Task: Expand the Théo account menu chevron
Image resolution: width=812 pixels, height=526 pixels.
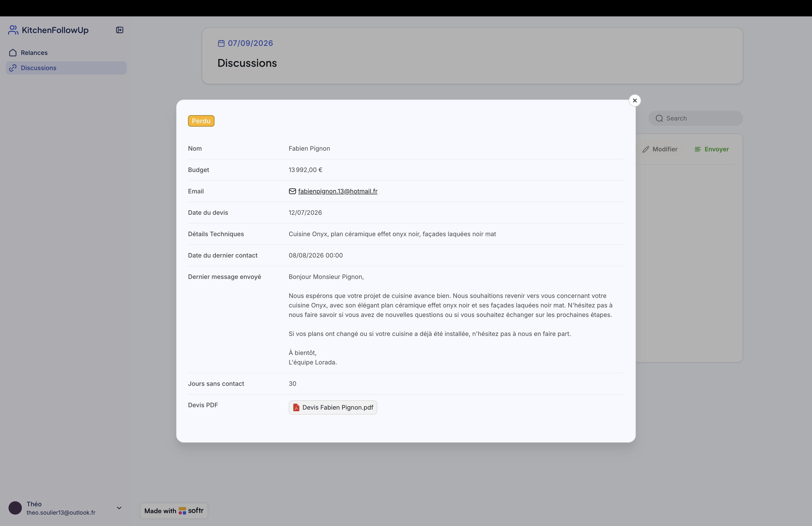Action: point(119,507)
